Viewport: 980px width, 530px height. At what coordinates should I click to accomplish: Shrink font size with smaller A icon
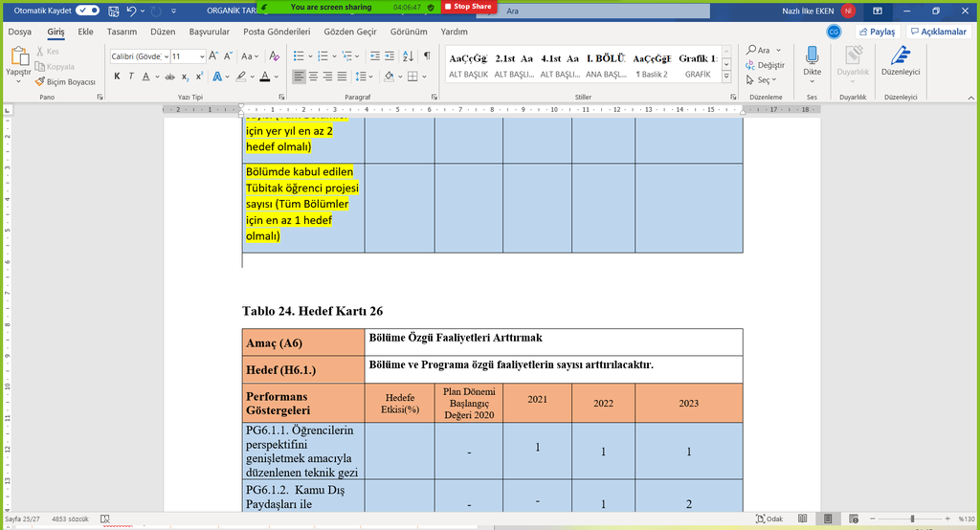[228, 56]
